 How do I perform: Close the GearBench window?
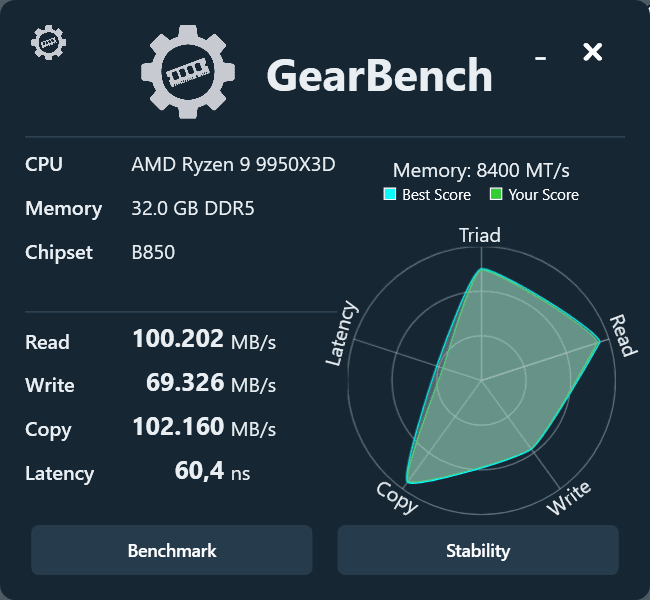pos(593,52)
